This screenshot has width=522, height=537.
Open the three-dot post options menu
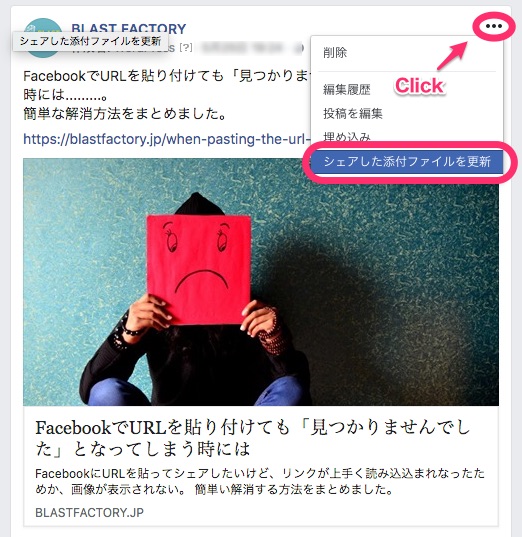click(x=494, y=26)
